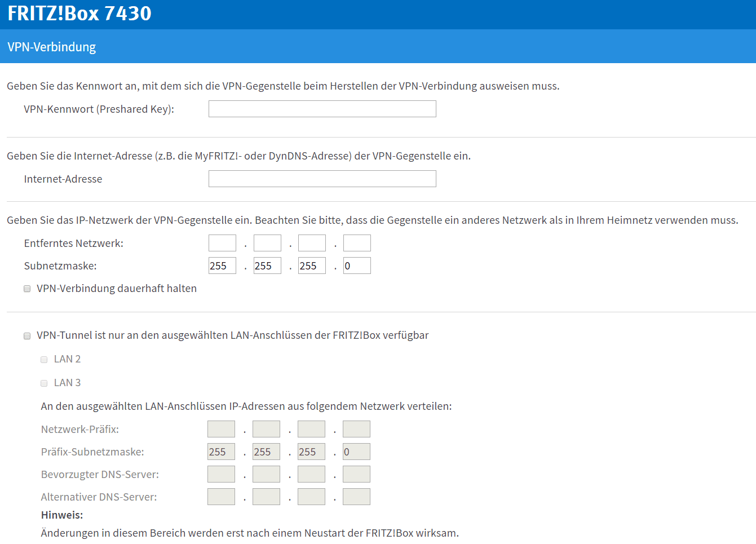Click the 'Hinweis:' bold text

(x=62, y=515)
